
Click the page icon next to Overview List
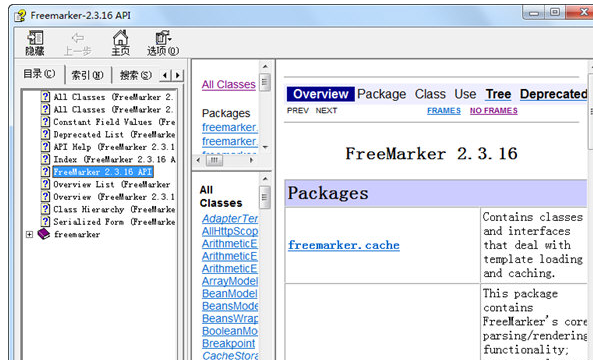tap(45, 184)
